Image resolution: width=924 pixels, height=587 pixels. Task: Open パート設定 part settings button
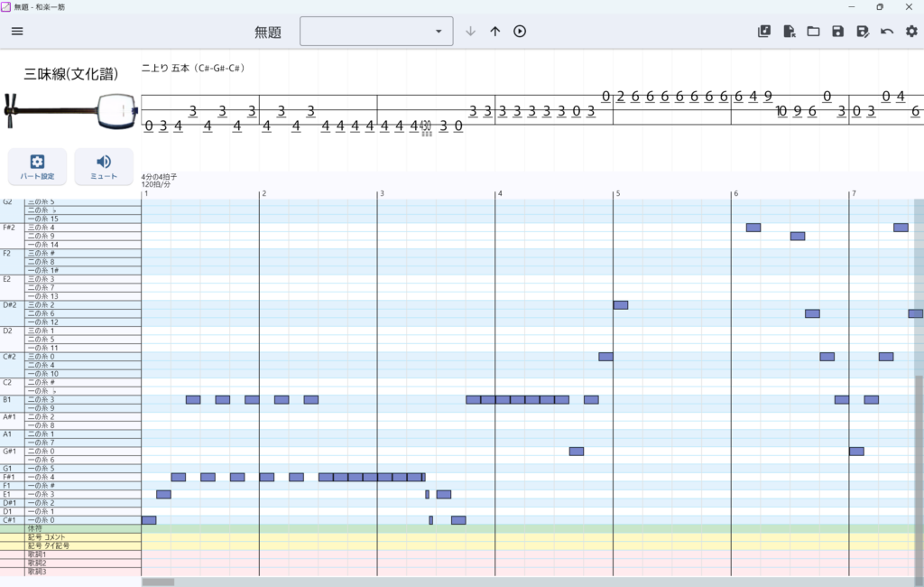37,166
